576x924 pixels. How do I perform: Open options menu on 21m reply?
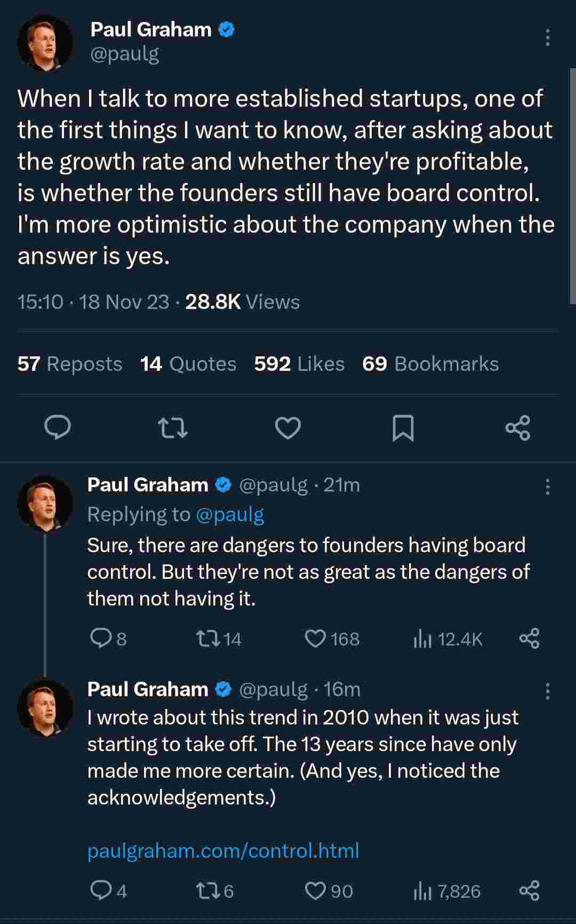[547, 487]
